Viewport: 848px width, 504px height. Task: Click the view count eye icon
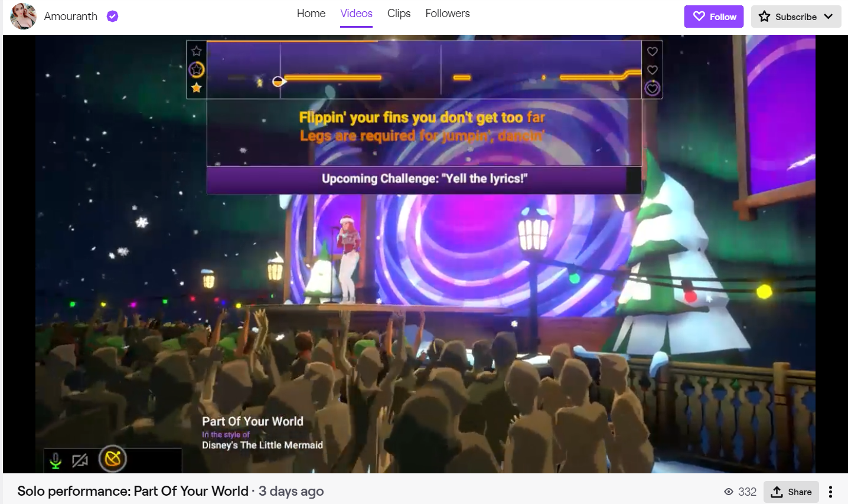(729, 492)
